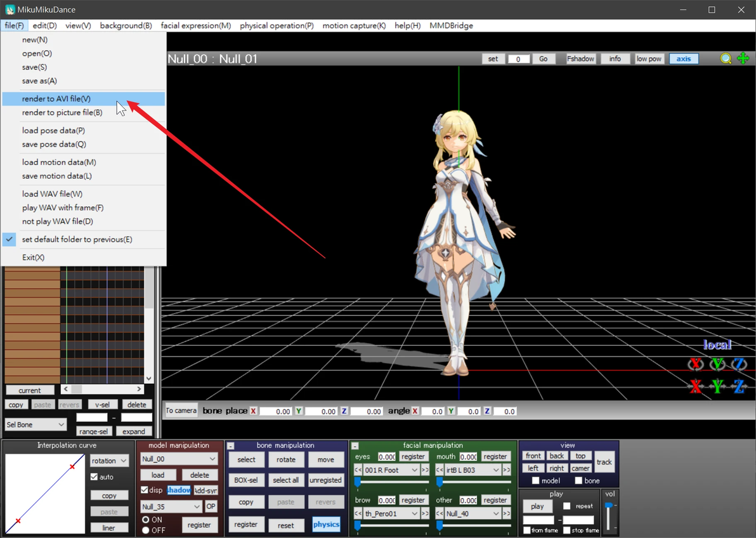Click the magnifier zoom icon in viewport
The height and width of the screenshot is (538, 756).
[x=726, y=58]
